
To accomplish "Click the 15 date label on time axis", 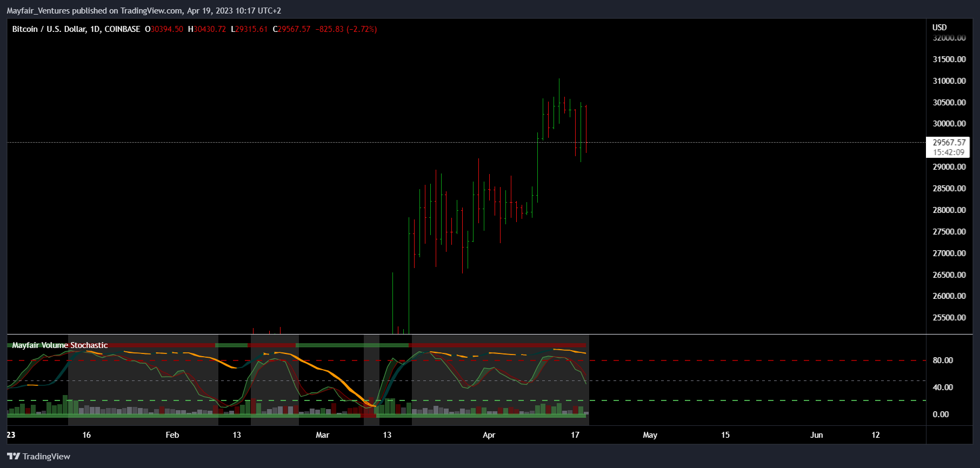I will tap(725, 435).
